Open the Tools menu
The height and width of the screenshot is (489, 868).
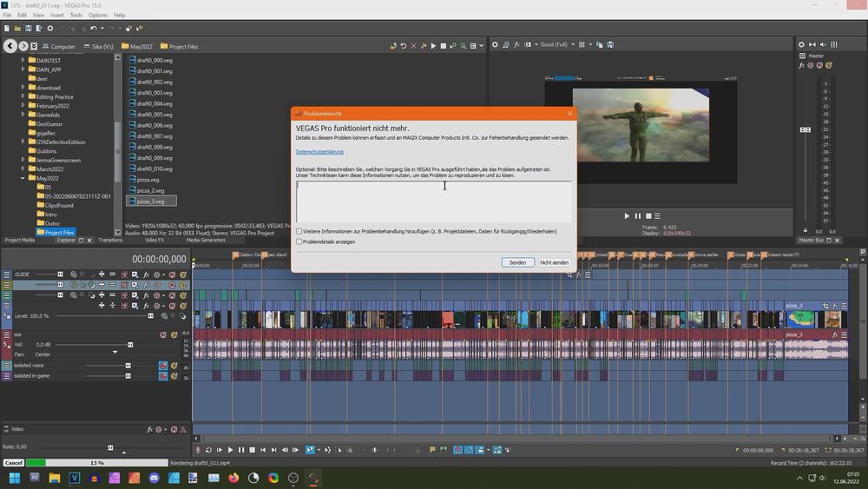(x=76, y=15)
